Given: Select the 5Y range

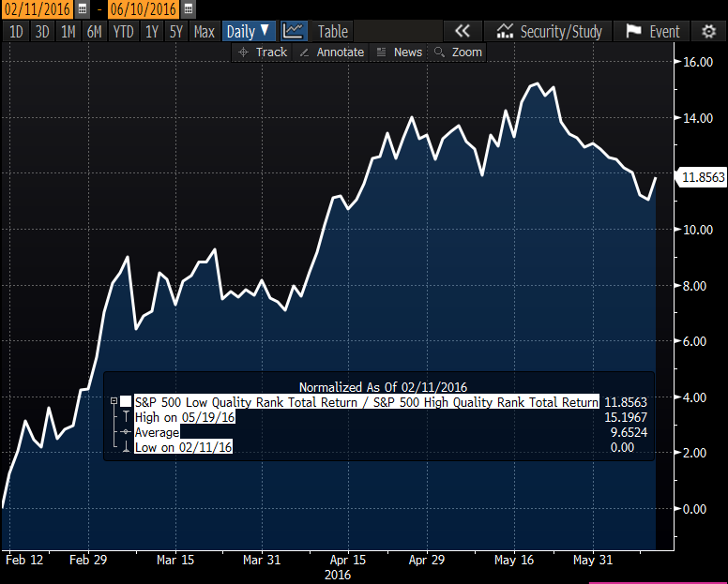Looking at the screenshot, I should (176, 31).
